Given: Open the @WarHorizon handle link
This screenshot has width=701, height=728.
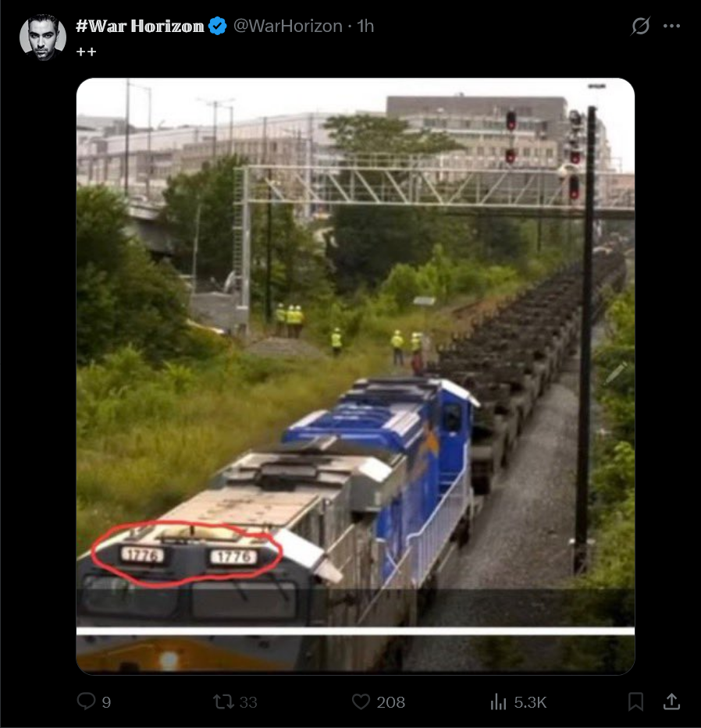Looking at the screenshot, I should pyautogui.click(x=287, y=26).
